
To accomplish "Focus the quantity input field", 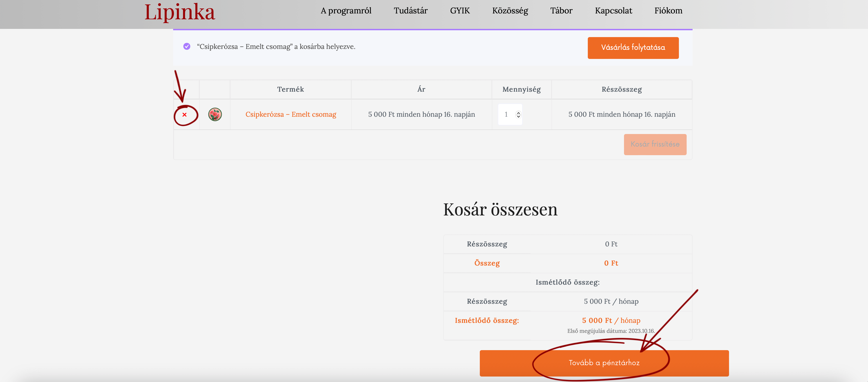I will click(x=510, y=114).
